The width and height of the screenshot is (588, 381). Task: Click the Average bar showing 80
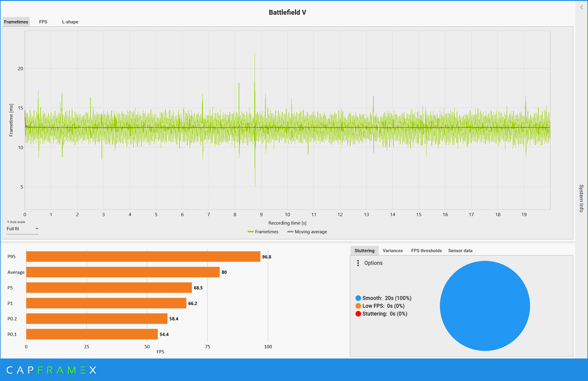pyautogui.click(x=123, y=272)
